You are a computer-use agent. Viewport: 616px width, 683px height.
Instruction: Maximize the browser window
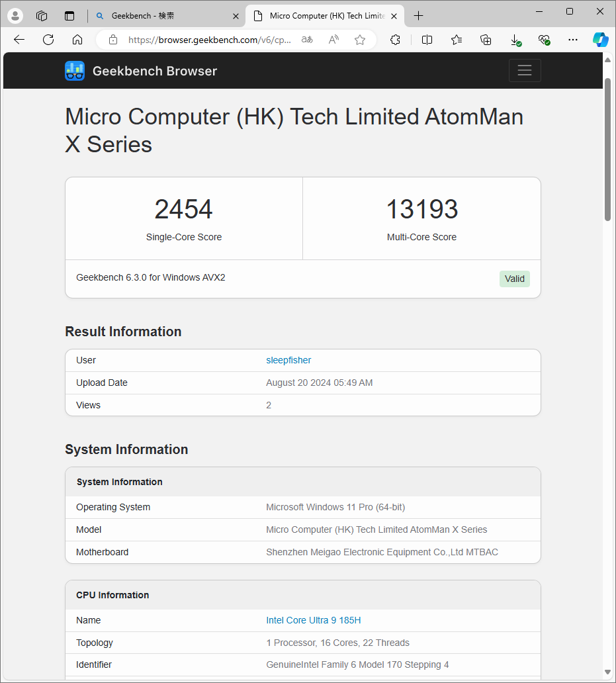point(570,12)
